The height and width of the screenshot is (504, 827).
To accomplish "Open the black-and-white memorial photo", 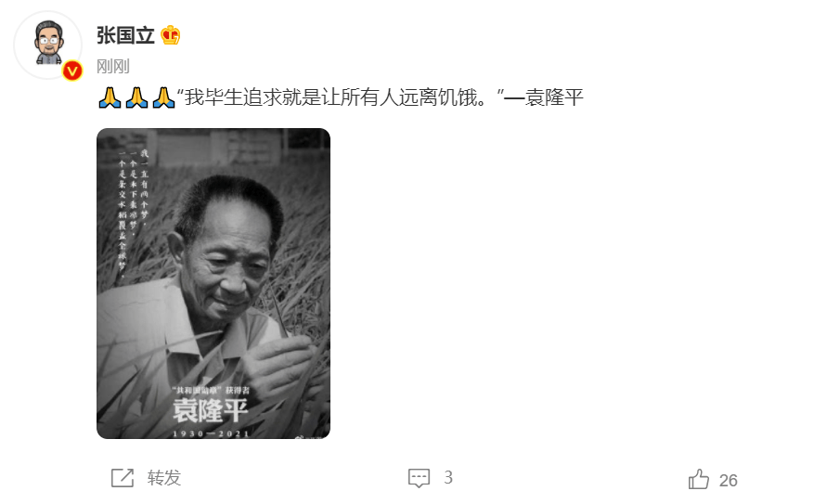I will click(x=213, y=283).
